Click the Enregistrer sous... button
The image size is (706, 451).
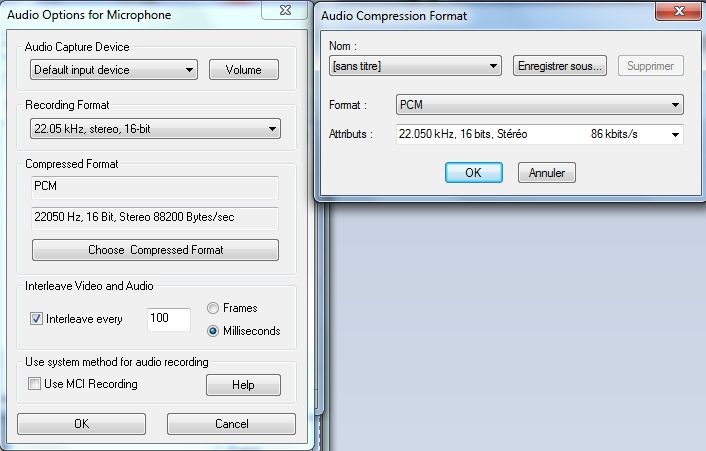click(560, 66)
